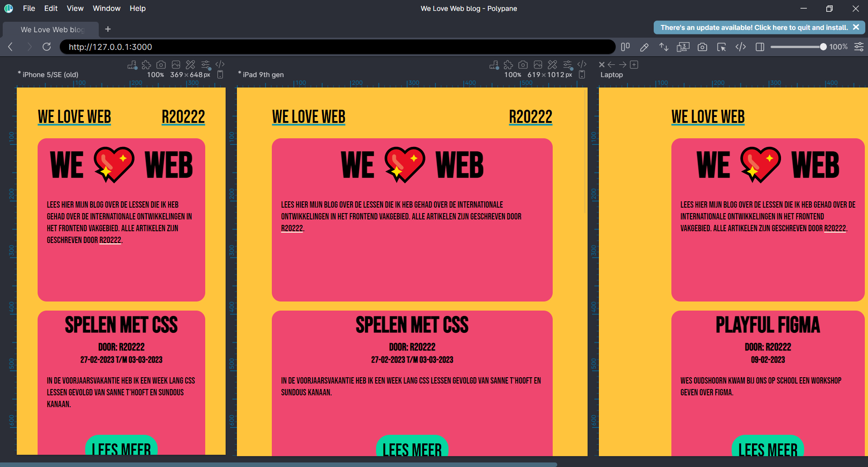Edit the iPad pane width value 619

pos(534,75)
